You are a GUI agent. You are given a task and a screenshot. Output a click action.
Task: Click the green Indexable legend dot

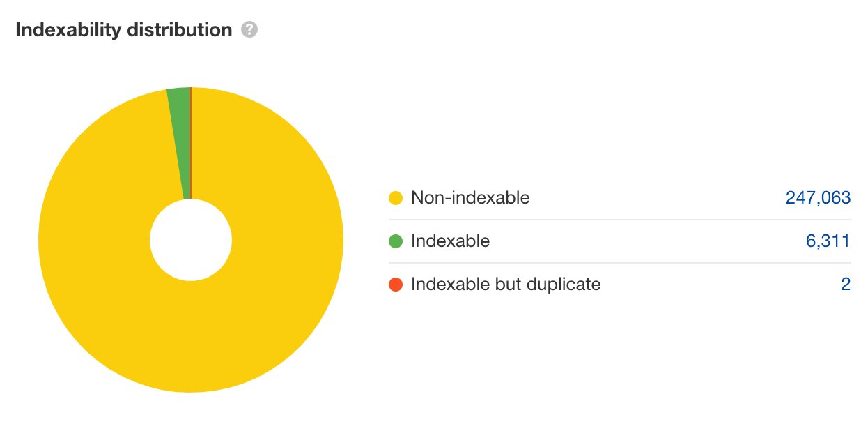point(396,241)
